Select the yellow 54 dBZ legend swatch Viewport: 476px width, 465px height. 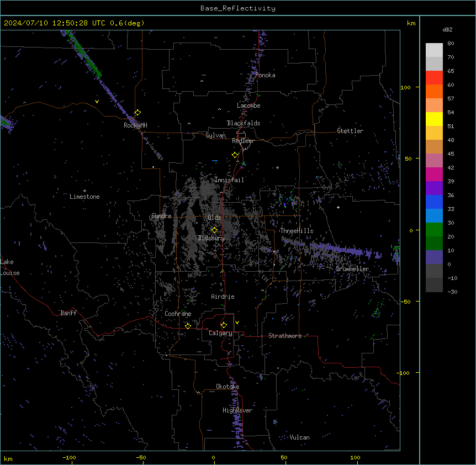coord(434,119)
